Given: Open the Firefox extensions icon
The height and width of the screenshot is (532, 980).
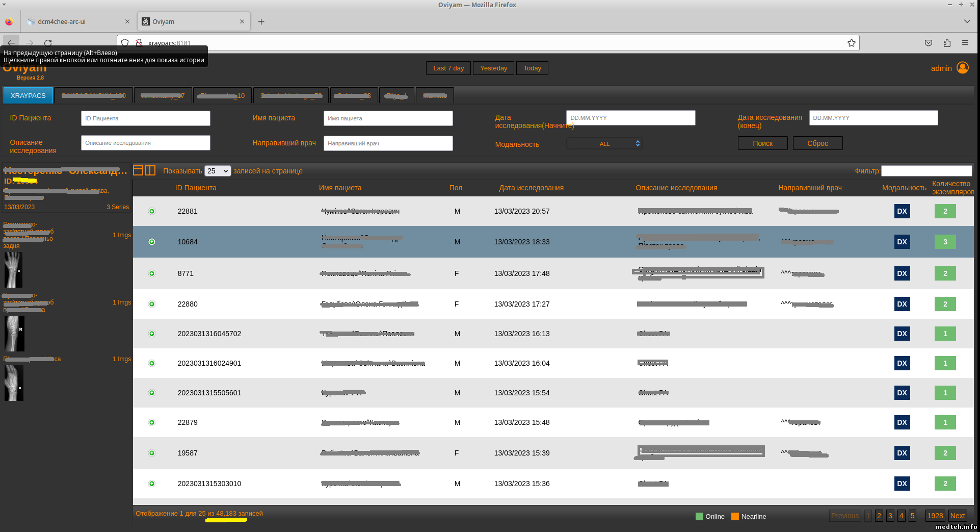Looking at the screenshot, I should [947, 43].
